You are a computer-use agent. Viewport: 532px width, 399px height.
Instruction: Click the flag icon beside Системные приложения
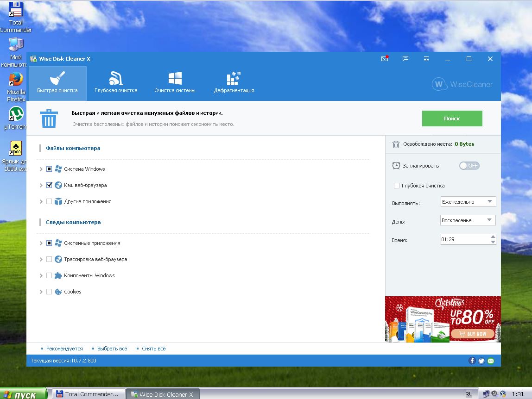[x=58, y=243]
